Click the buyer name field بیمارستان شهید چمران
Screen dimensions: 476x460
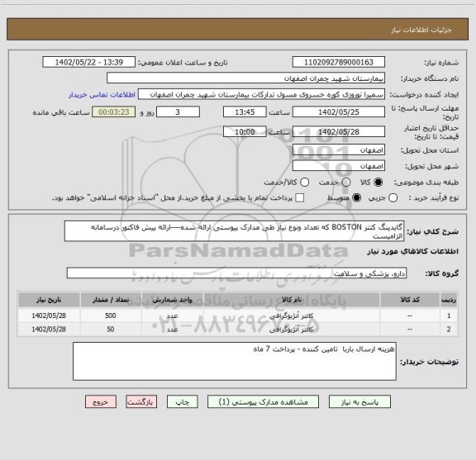tap(246, 78)
